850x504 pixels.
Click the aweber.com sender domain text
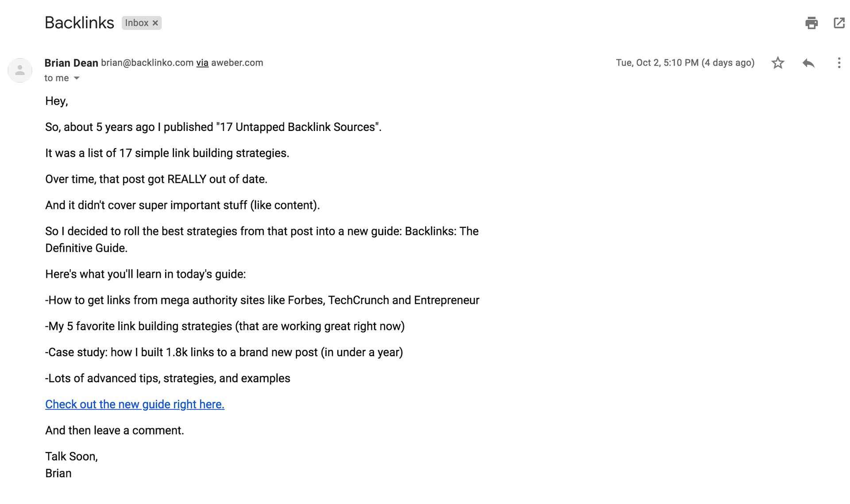pos(237,63)
